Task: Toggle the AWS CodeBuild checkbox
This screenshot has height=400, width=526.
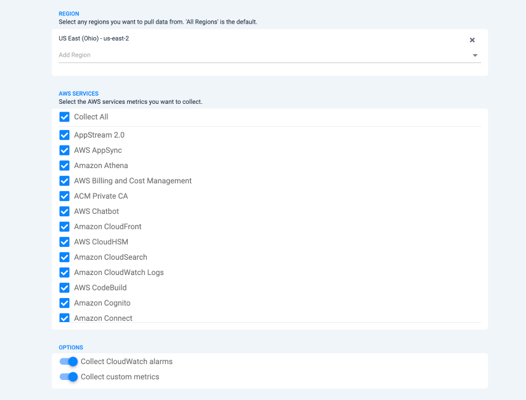Action: (x=64, y=288)
